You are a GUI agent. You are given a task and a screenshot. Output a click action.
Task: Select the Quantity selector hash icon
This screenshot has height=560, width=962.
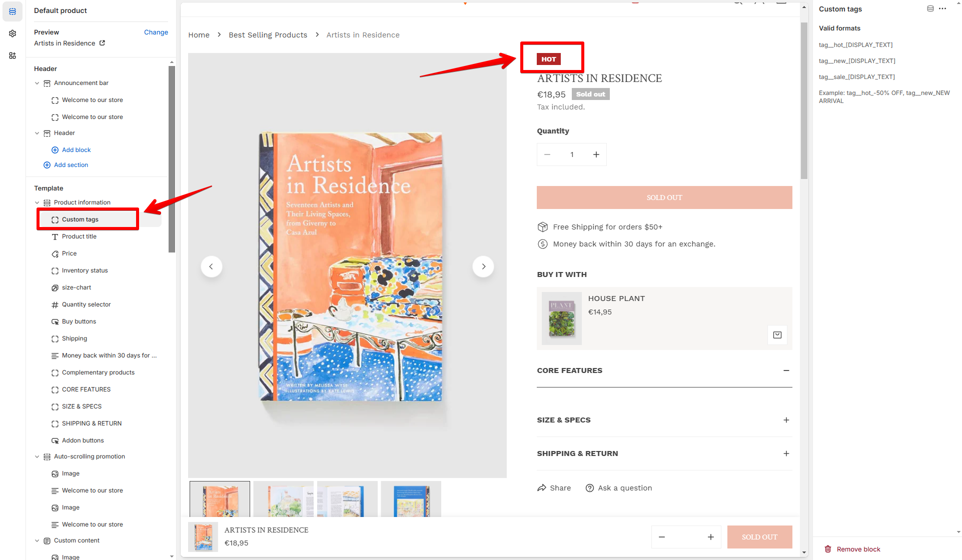click(x=55, y=305)
